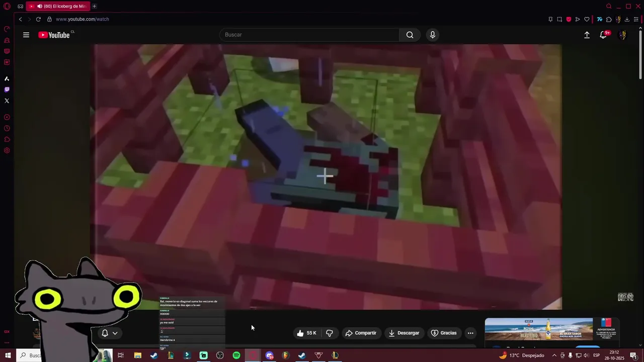Open Windows notification center icon
644x362 pixels.
tap(633, 355)
